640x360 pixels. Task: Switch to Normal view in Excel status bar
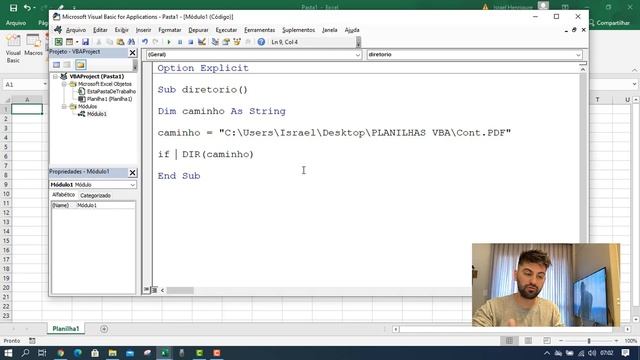tap(509, 341)
